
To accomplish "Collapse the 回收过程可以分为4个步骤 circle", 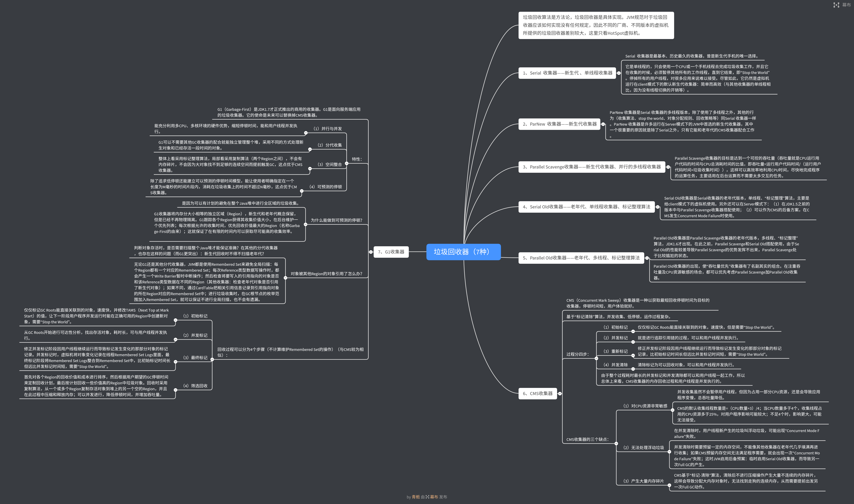I will point(212,359).
